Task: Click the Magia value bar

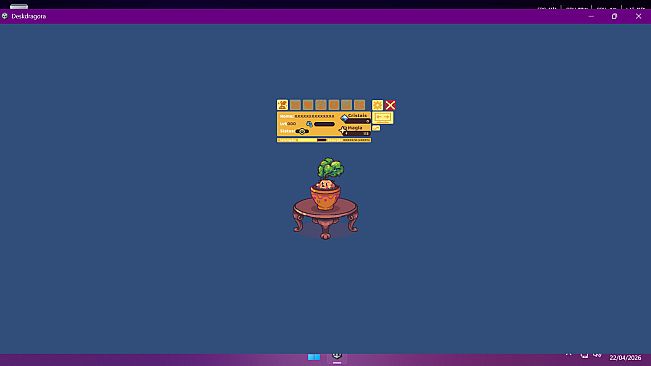Action: click(x=357, y=133)
